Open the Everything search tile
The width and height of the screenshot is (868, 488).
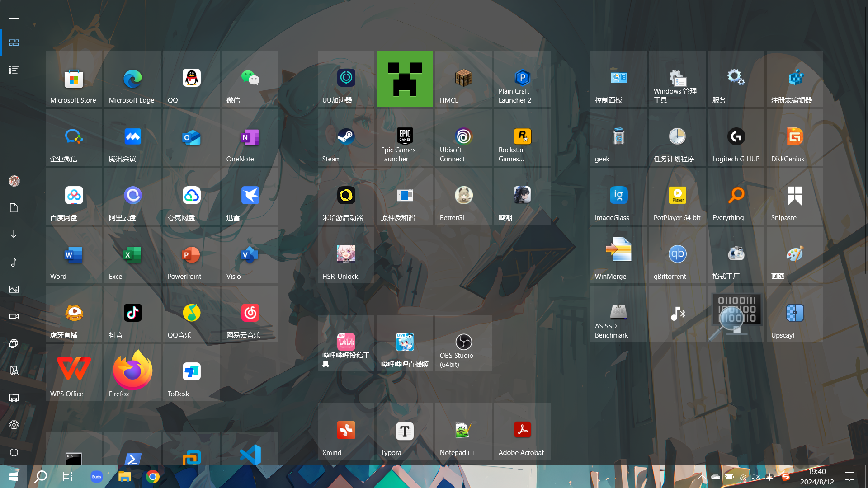736,197
